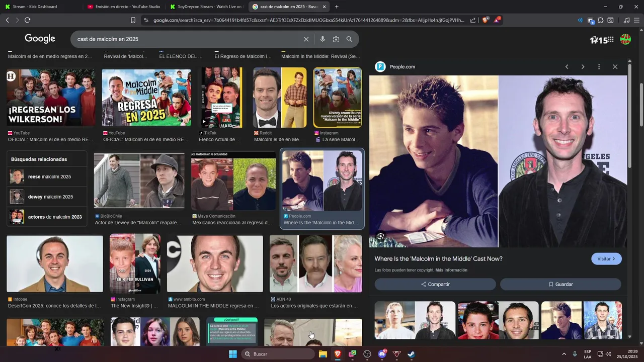Open Infobae DesertCon 2025 thumbnail
This screenshot has height=362, width=644.
point(55,264)
